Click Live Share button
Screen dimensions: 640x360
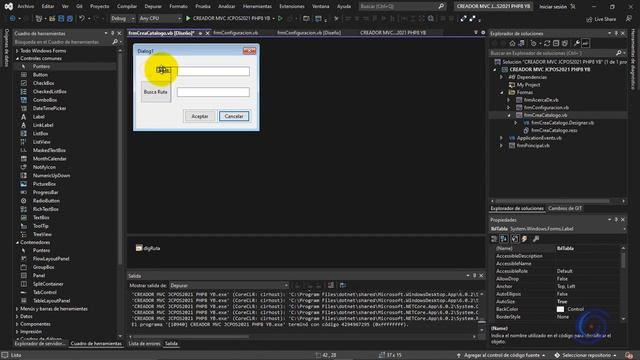[601, 19]
